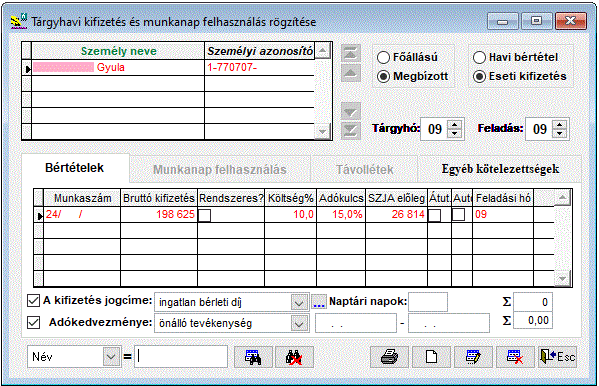
Task: Click the Személyi azonosító column header
Action: pyautogui.click(x=259, y=51)
